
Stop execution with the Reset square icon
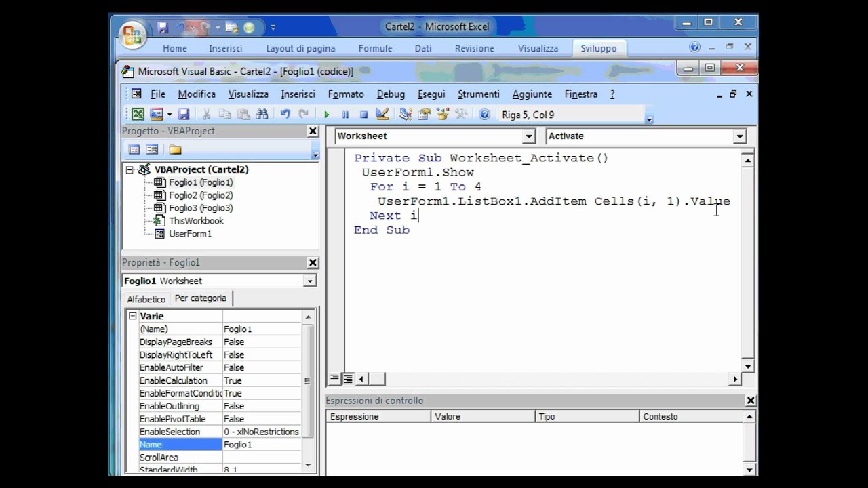click(363, 115)
